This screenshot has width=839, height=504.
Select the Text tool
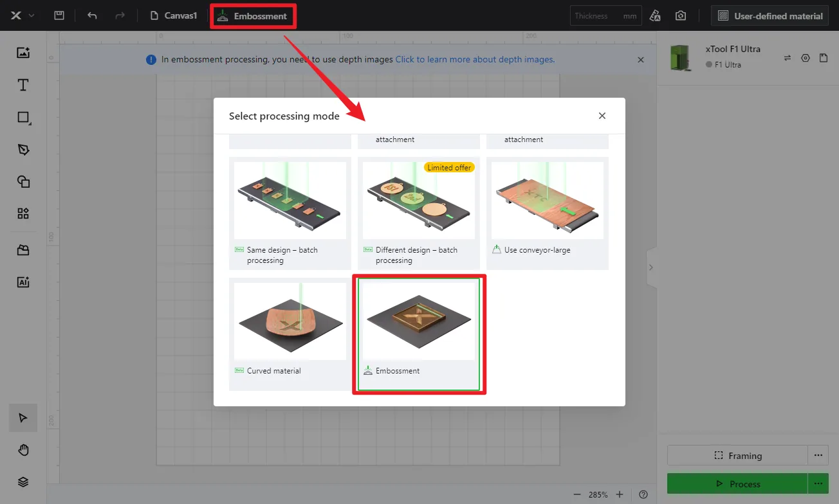(23, 85)
